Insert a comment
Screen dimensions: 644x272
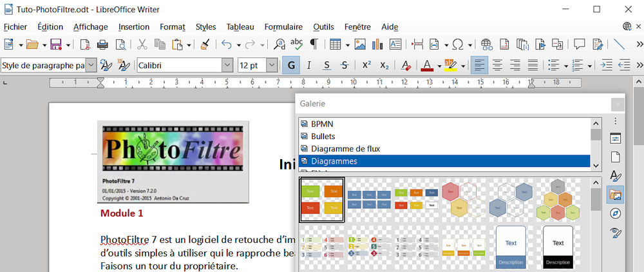[580, 44]
